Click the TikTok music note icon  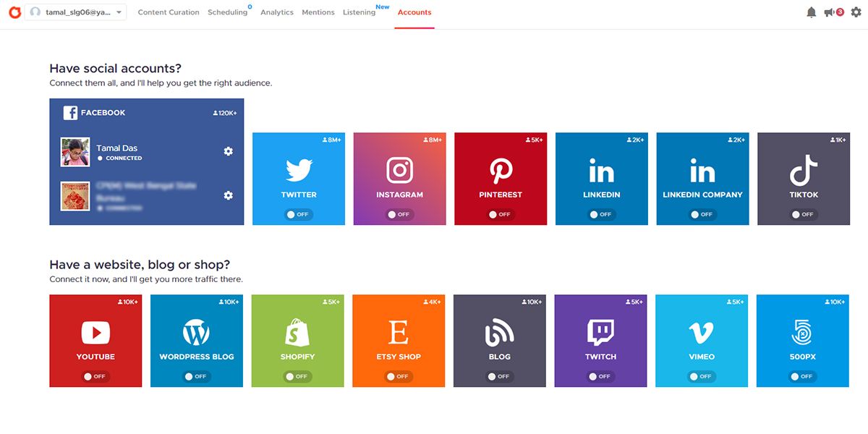803,171
